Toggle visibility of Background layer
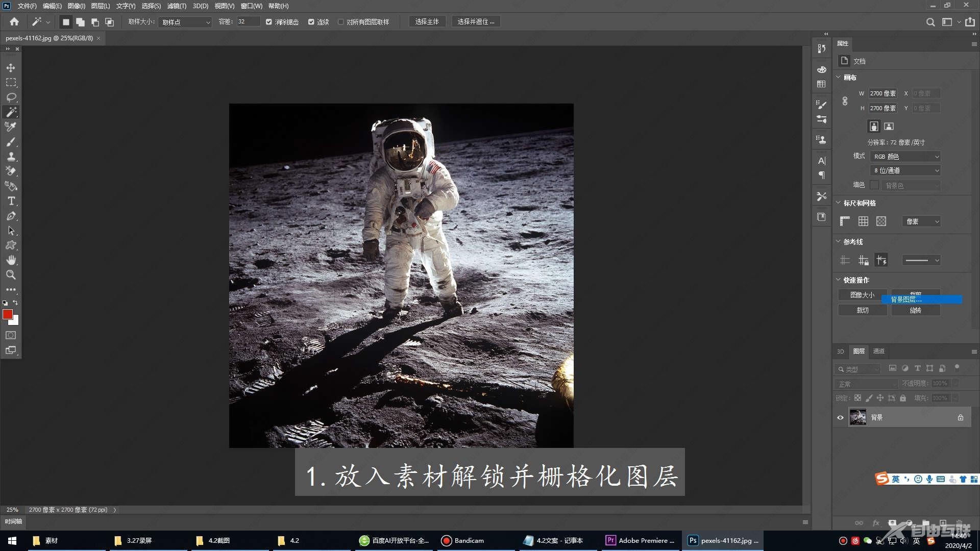980x551 pixels. 840,417
